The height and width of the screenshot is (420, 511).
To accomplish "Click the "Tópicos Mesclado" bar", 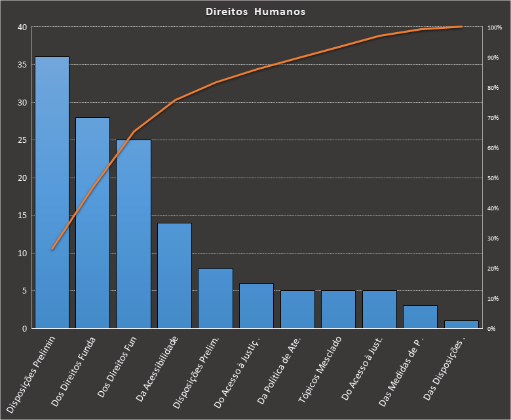I will pyautogui.click(x=338, y=309).
